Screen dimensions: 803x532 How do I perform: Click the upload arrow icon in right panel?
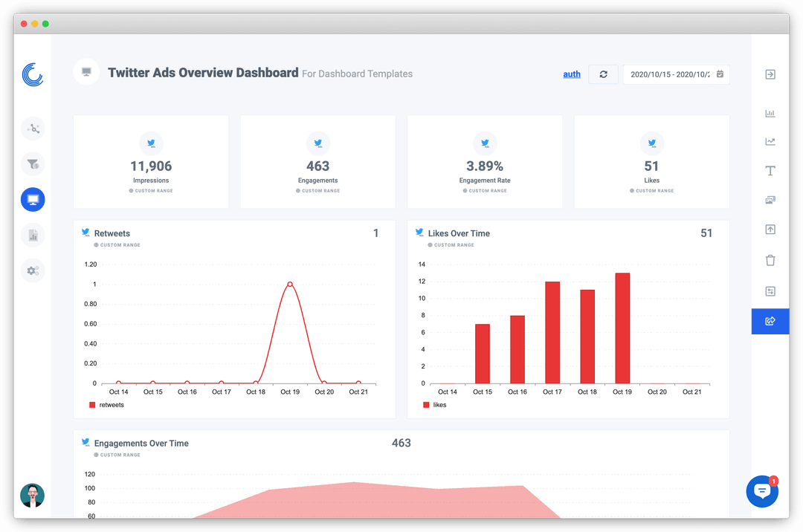(x=770, y=230)
